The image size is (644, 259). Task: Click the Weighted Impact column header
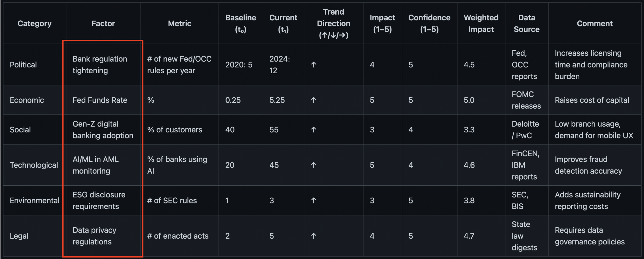[x=481, y=23]
